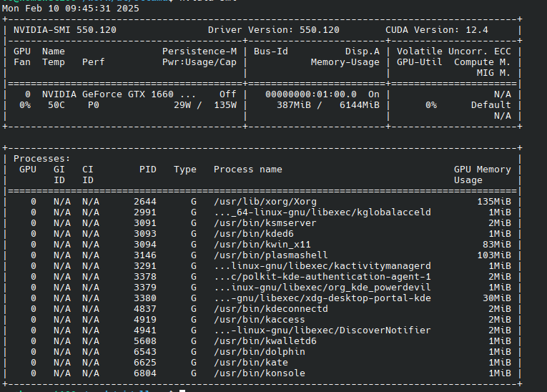Viewport: 547px width, 392px height.
Task: Click the Process name column header
Action: tap(248, 170)
